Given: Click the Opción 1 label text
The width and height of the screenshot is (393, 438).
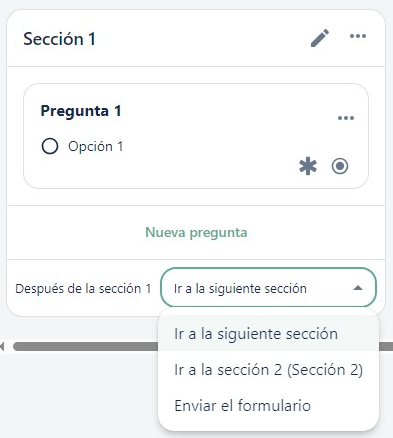Looking at the screenshot, I should [96, 146].
